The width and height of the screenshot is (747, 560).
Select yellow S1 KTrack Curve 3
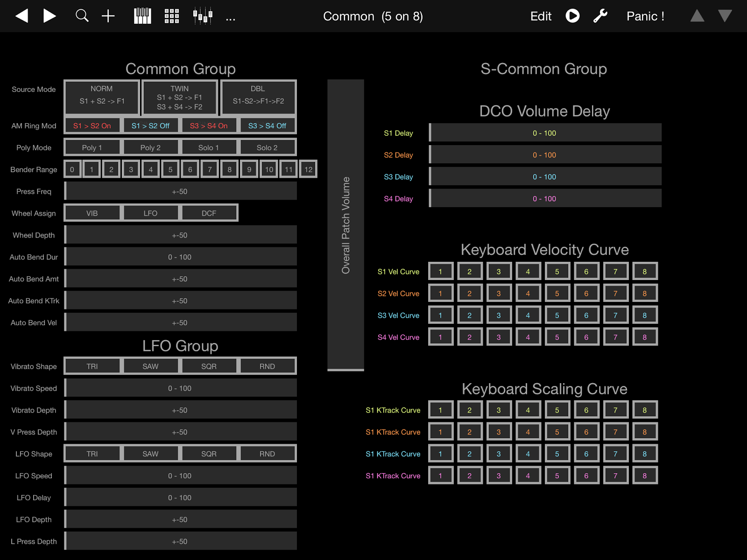click(x=499, y=410)
